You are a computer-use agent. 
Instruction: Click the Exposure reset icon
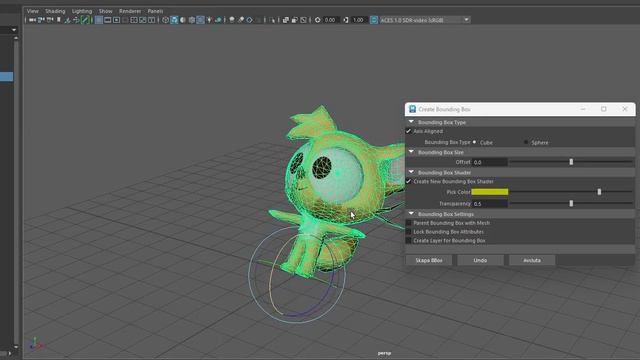(318, 20)
